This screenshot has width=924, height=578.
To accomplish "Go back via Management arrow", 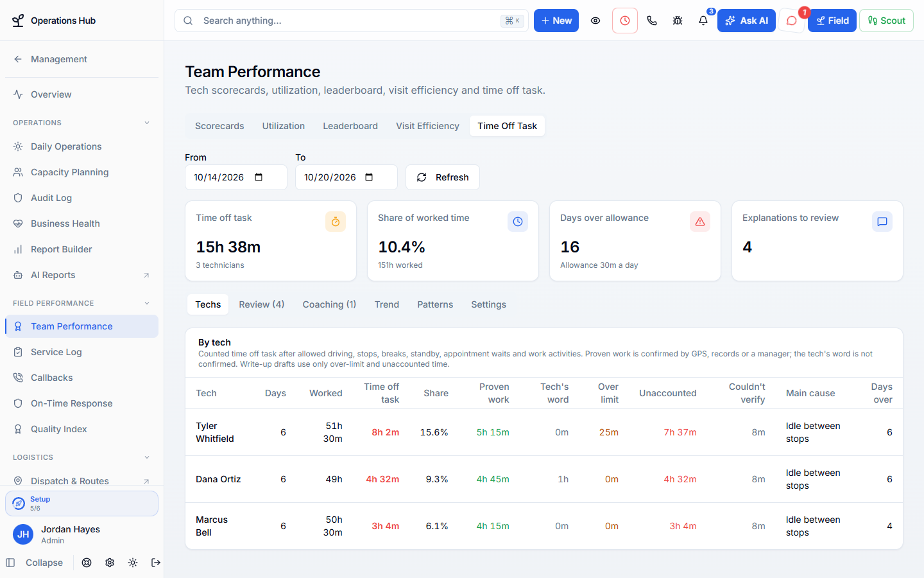I will coord(18,59).
